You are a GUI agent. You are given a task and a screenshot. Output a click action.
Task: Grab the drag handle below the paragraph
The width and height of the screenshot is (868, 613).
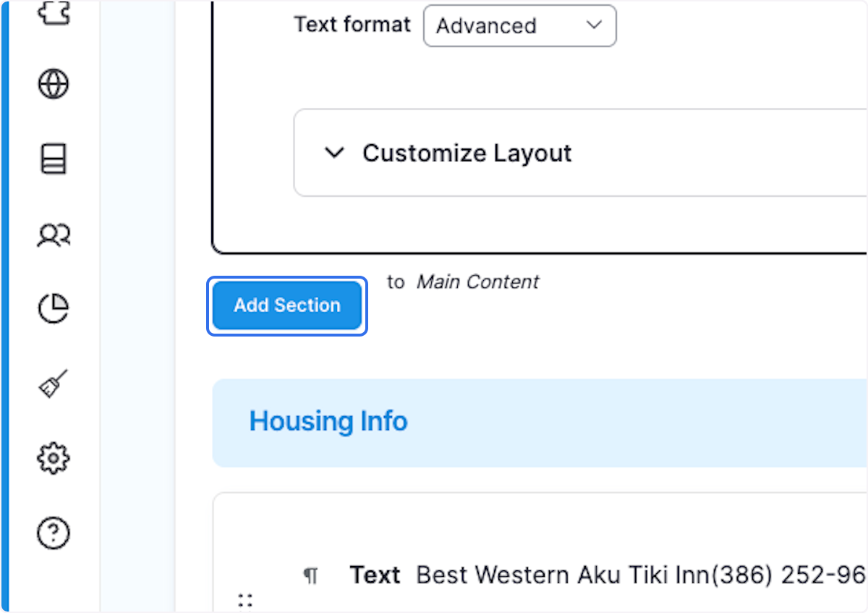(245, 599)
